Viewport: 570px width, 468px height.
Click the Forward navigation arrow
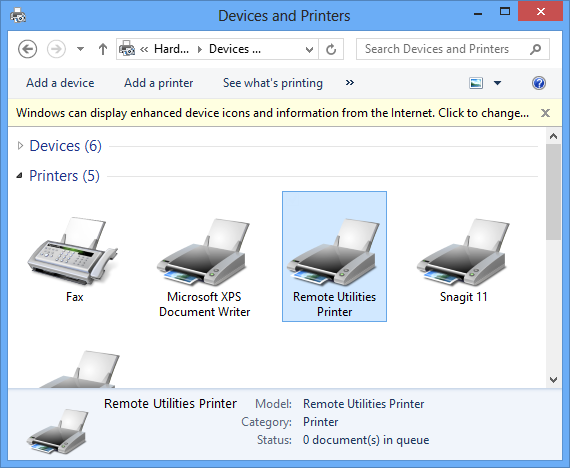click(56, 49)
